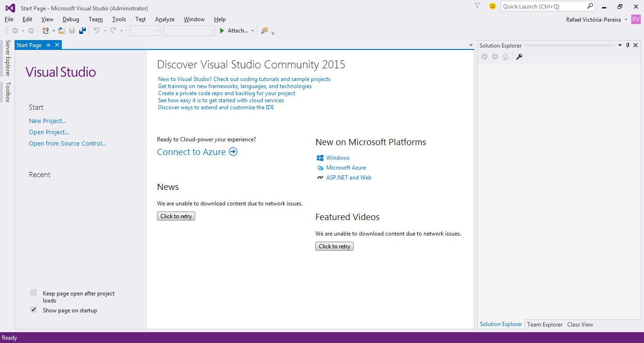
Task: Click Open from Source Control... link
Action: point(67,144)
